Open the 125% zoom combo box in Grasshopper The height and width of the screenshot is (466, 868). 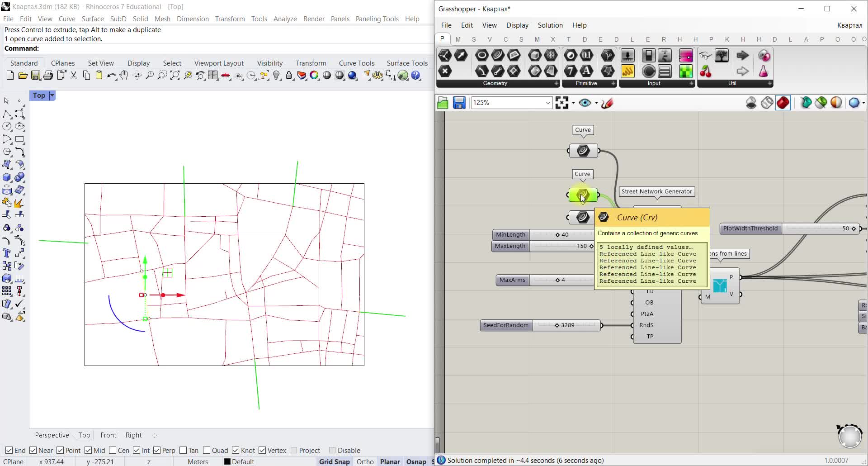click(512, 103)
